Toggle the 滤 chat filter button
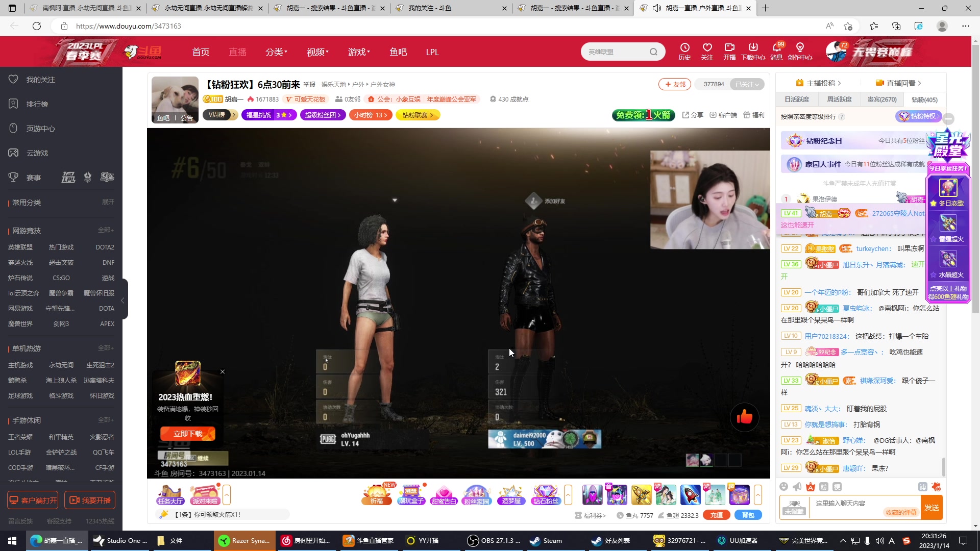This screenshot has width=980, height=551. [923, 487]
